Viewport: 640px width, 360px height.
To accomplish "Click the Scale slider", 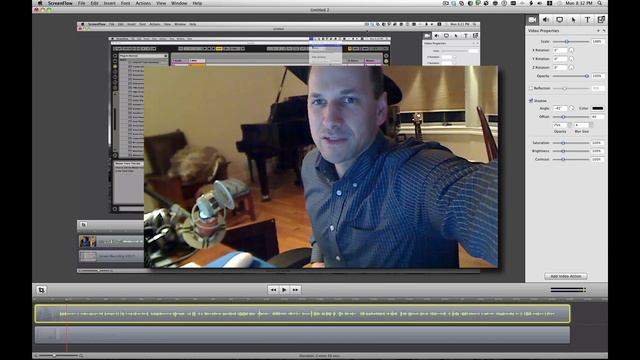I will [x=571, y=42].
